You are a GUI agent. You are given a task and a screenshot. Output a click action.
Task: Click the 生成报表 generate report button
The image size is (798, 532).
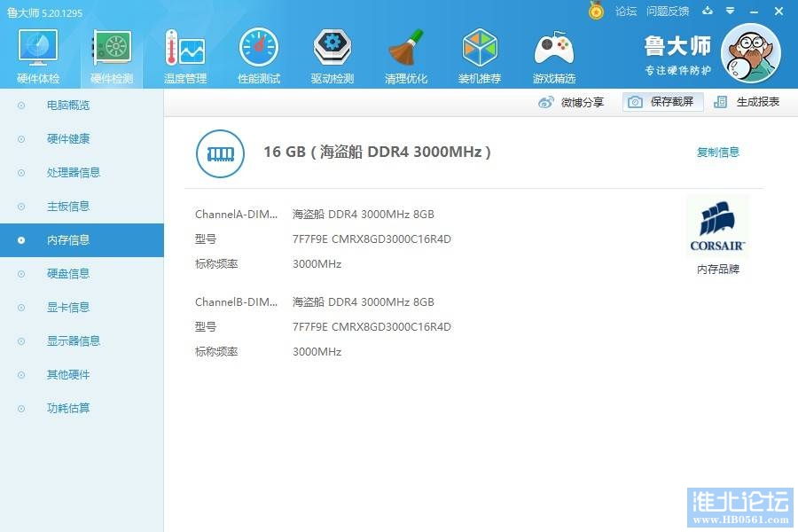coord(747,102)
